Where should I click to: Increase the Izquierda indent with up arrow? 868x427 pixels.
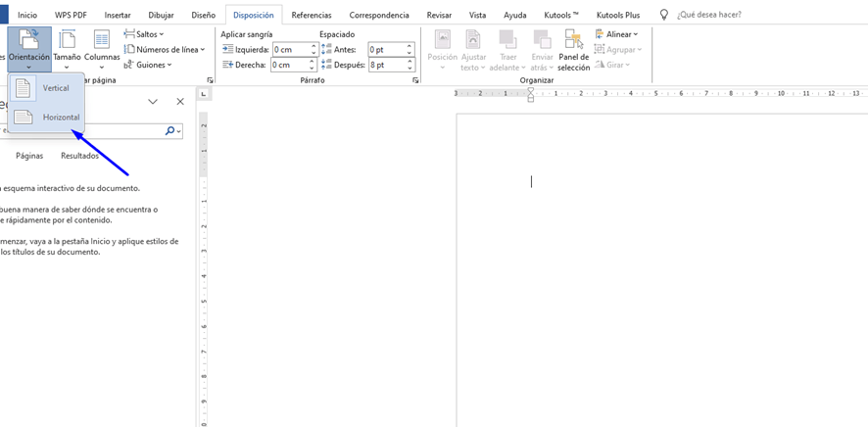tap(313, 46)
